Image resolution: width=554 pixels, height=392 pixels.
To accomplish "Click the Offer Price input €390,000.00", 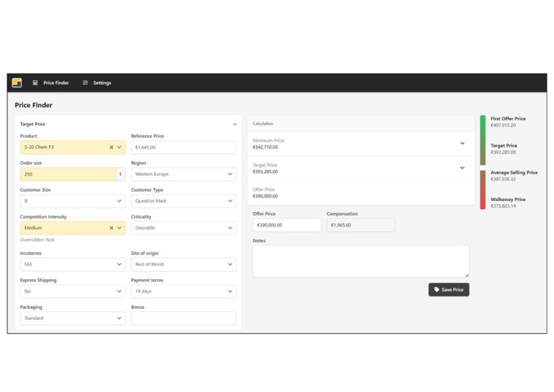I will pos(286,225).
